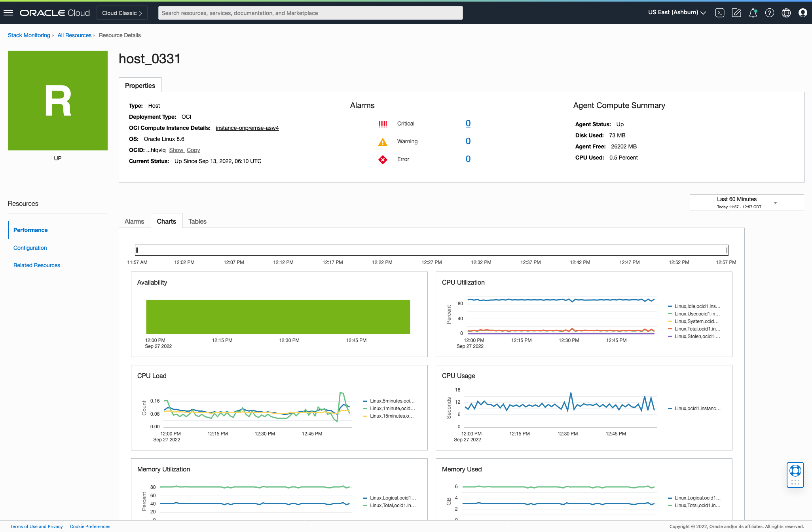Viewport: 812px width, 532px height.
Task: Toggle the Linux,Idle series in CPU Utilization legend
Action: pyautogui.click(x=697, y=306)
